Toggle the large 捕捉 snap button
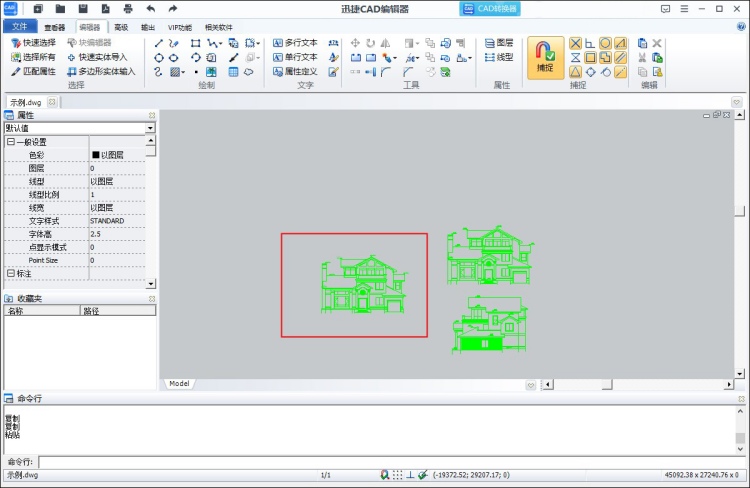 click(x=545, y=57)
